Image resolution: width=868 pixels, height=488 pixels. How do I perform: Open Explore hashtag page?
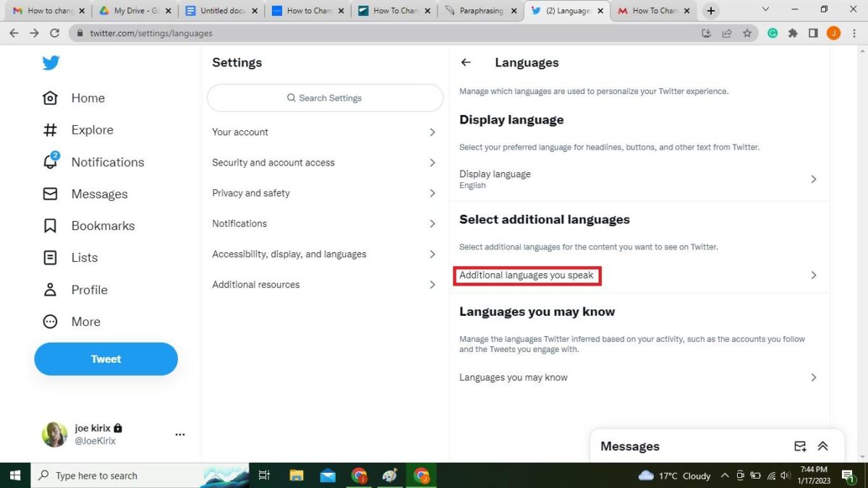(78, 130)
